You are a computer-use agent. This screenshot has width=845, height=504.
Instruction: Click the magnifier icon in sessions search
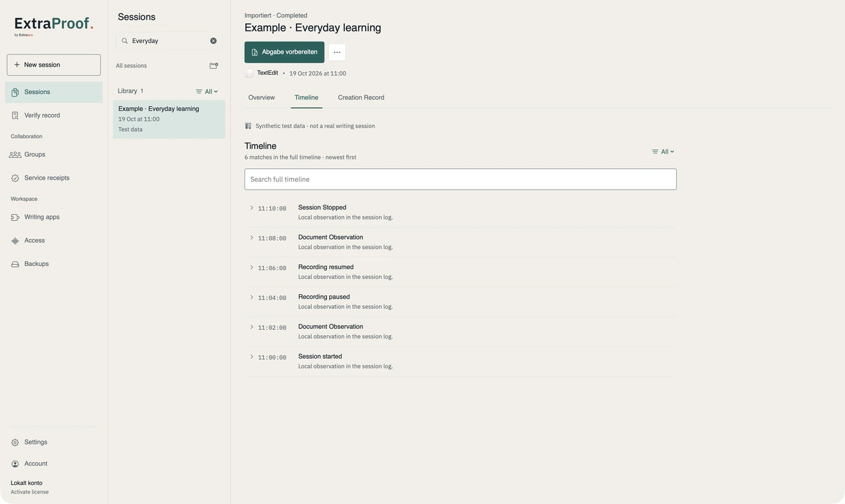coord(125,41)
